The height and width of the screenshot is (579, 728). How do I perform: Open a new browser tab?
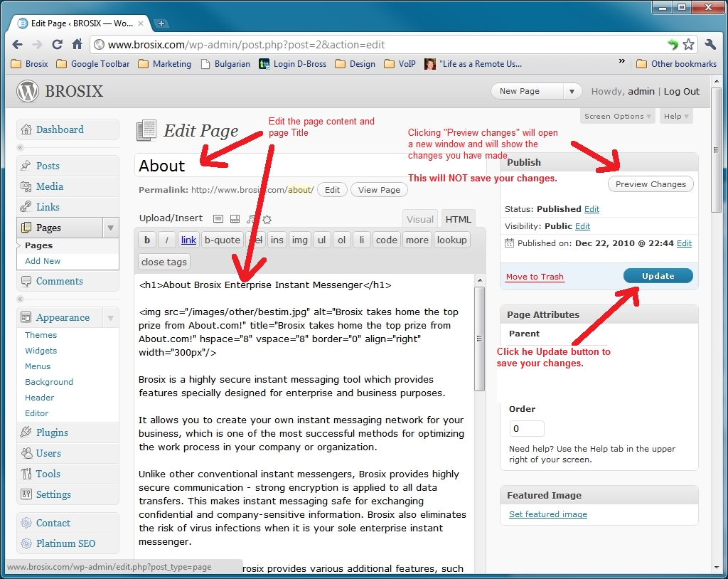click(x=161, y=23)
